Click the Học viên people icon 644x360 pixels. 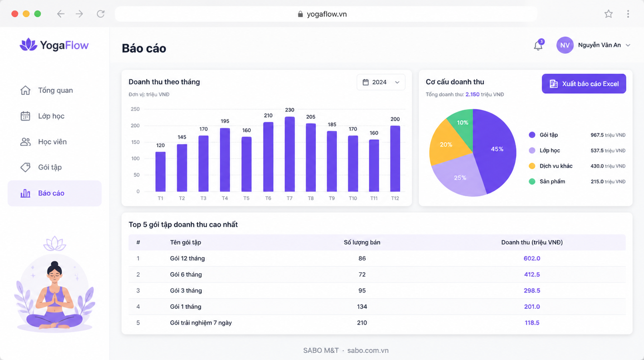tap(25, 142)
